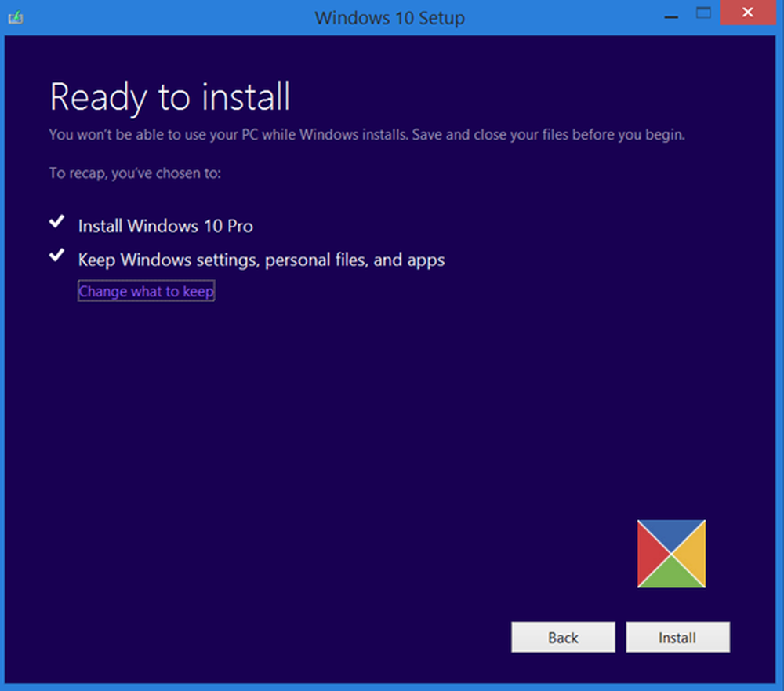784x691 pixels.
Task: Go back with the Back button
Action: click(563, 638)
